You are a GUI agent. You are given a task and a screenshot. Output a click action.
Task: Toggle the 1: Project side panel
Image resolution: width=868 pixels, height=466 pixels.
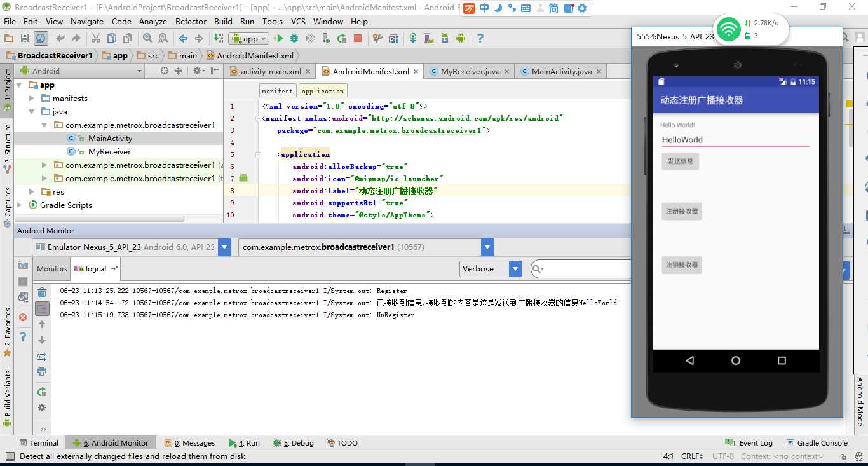click(x=8, y=89)
